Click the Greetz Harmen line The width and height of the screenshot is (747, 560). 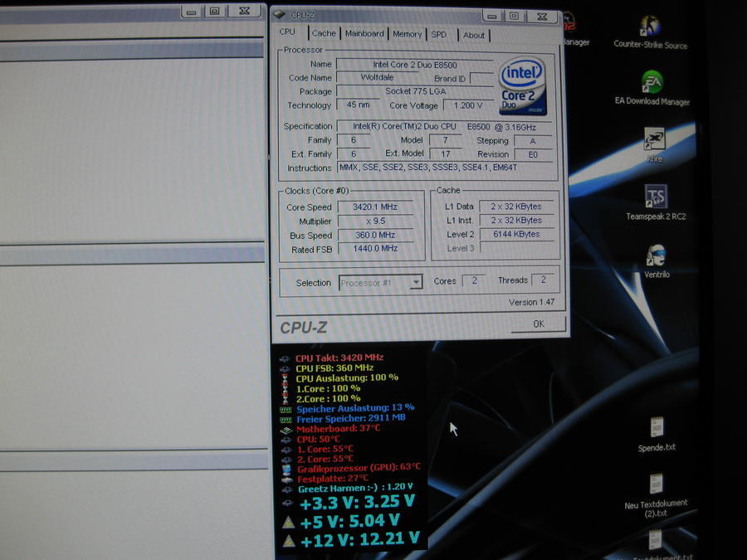click(355, 488)
